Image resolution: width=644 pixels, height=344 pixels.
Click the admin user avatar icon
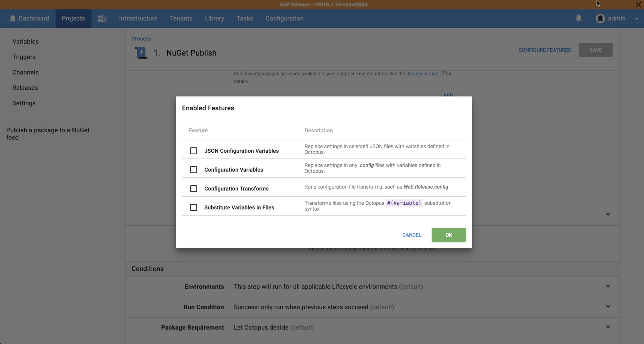[600, 19]
